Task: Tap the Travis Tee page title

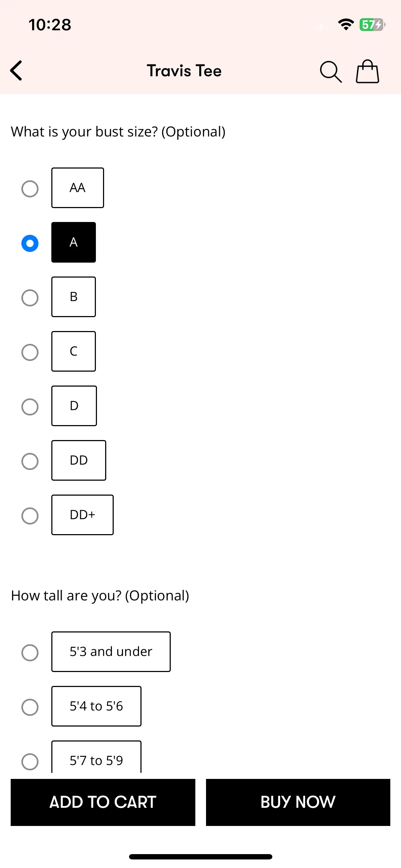Action: click(x=184, y=71)
